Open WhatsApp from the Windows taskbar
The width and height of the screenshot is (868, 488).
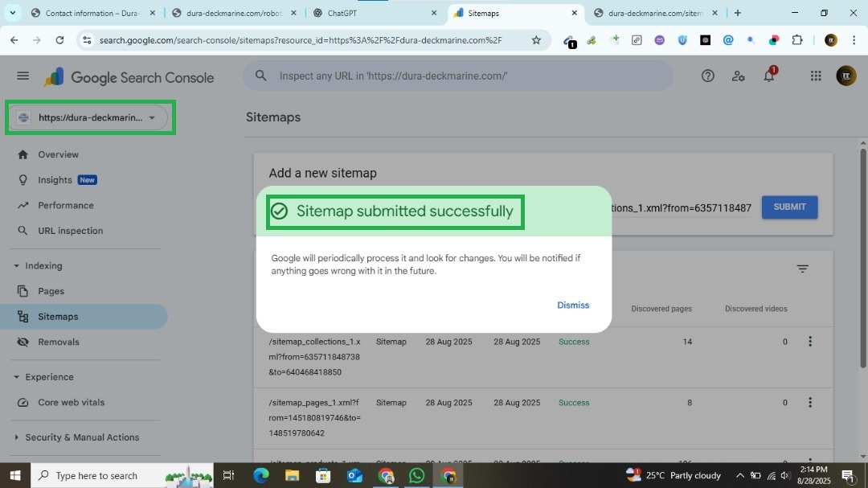point(416,476)
